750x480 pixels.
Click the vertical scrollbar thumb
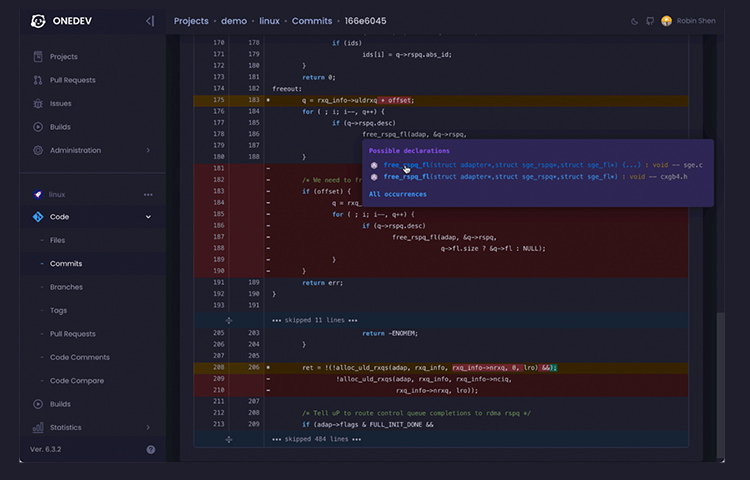(x=720, y=385)
